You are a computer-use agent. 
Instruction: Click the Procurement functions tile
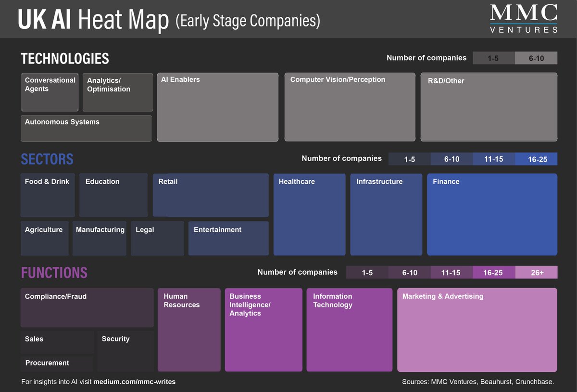(x=56, y=363)
